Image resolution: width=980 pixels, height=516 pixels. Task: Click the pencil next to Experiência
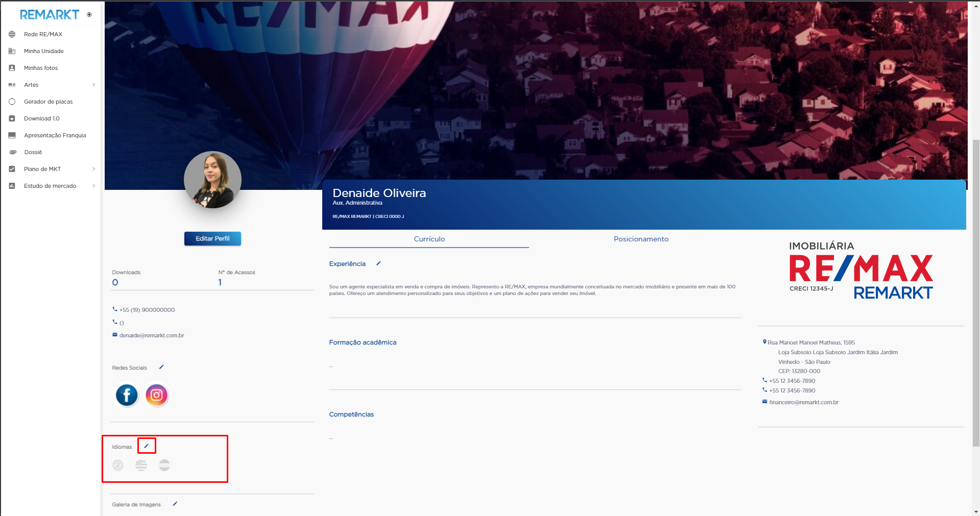(x=378, y=263)
